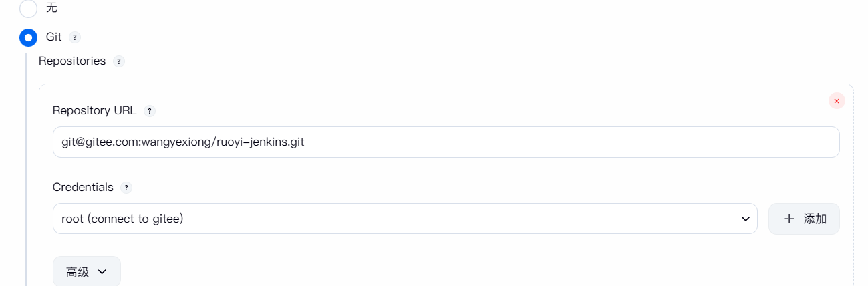The height and width of the screenshot is (286, 868).
Task: Click into the Repository URL input field
Action: click(446, 142)
